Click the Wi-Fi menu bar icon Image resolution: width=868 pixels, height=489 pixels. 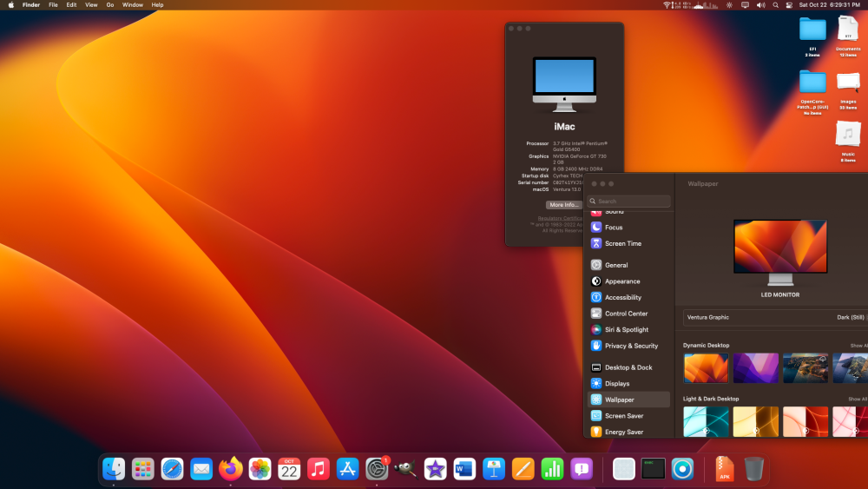pos(667,5)
